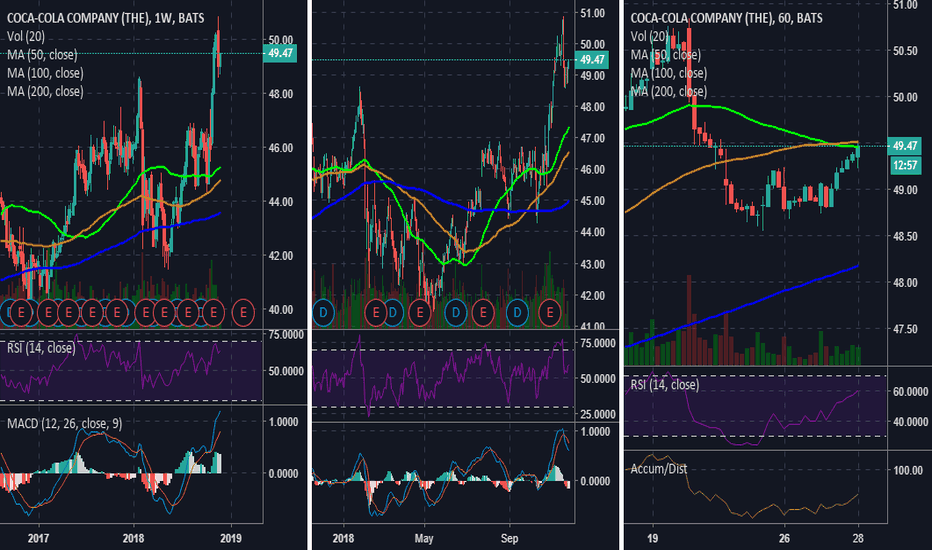Image resolution: width=932 pixels, height=550 pixels.
Task: Click the 75.0000 RSI scale value in weekly chart
Action: [x=286, y=335]
